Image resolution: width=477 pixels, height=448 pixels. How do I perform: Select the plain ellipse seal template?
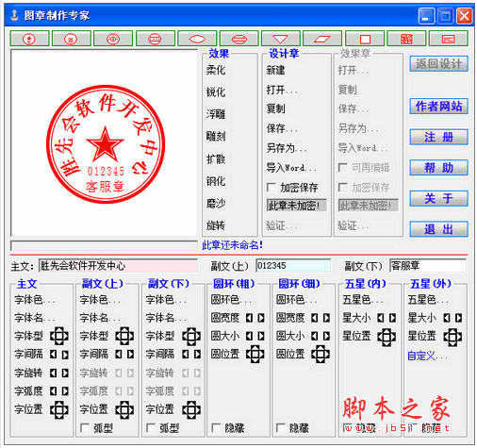197,39
